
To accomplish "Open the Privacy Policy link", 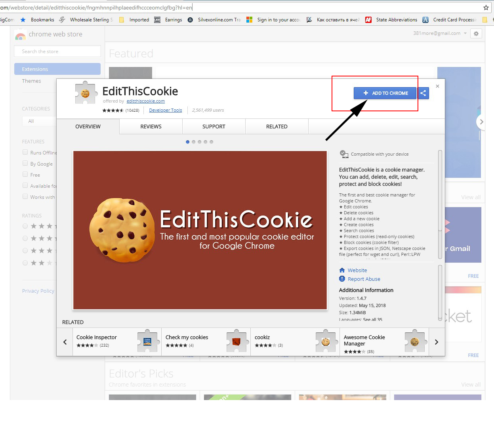I will (x=38, y=291).
